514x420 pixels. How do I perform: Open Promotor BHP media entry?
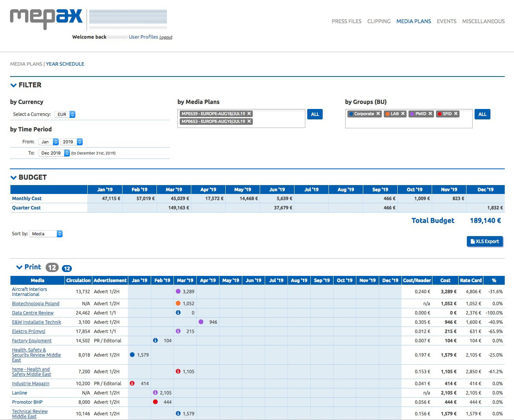point(27,402)
